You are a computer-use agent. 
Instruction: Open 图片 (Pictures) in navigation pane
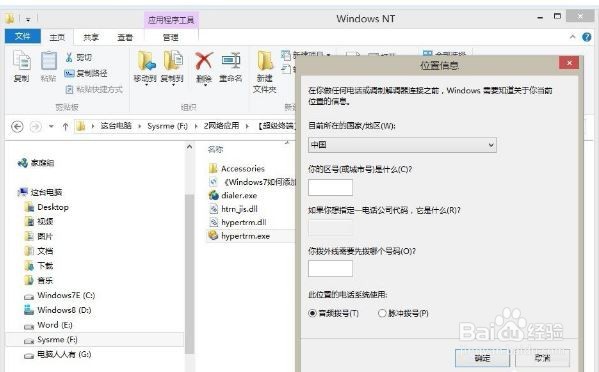coord(39,236)
